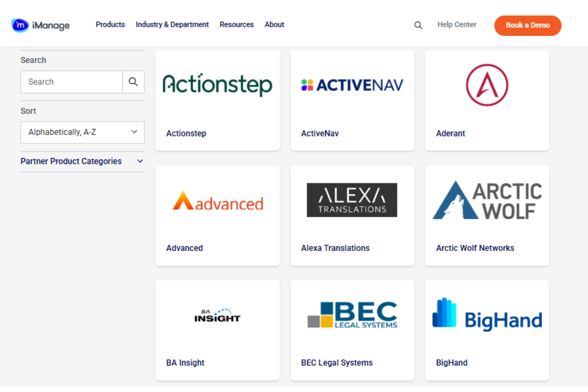The height and width of the screenshot is (392, 588).
Task: Click the ActiveNav partner logo
Action: click(x=352, y=85)
